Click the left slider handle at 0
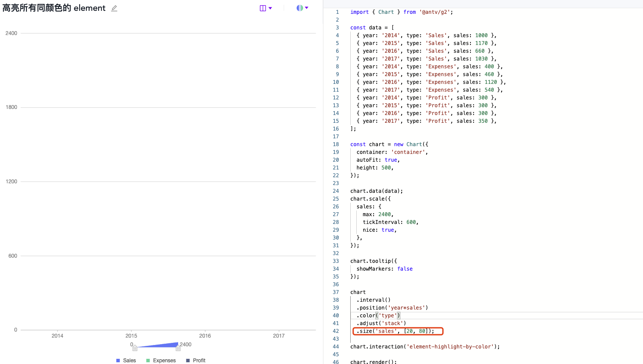643x364 pixels. click(135, 348)
